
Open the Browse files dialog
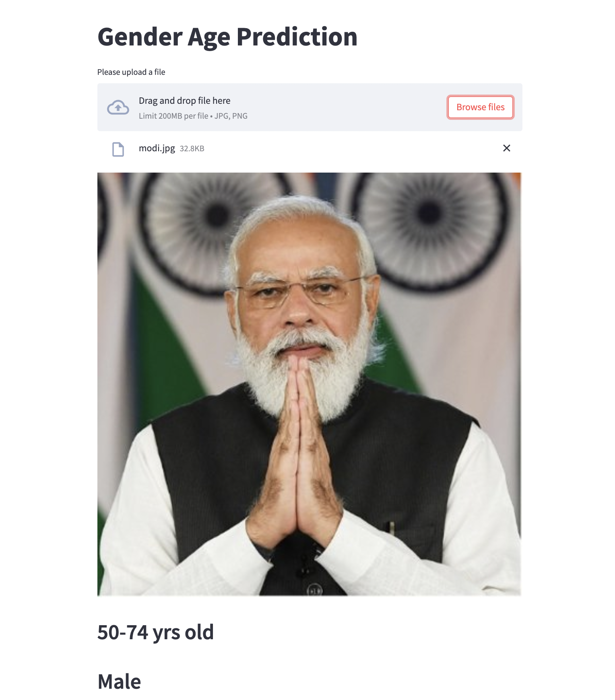click(480, 107)
